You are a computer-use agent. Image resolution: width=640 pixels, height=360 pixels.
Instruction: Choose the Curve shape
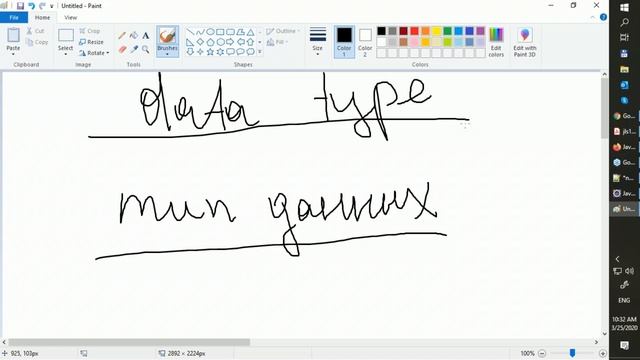(200, 32)
